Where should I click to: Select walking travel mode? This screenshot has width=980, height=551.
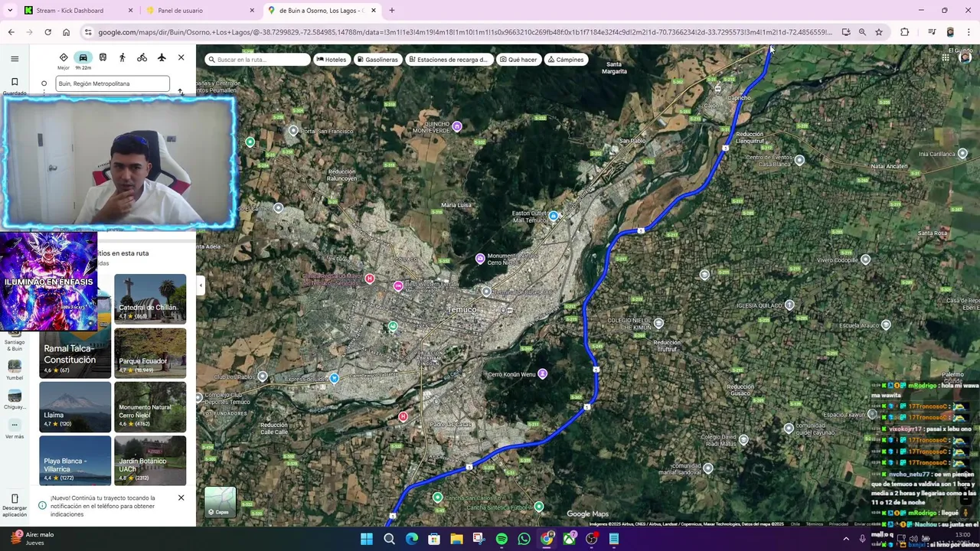(122, 57)
